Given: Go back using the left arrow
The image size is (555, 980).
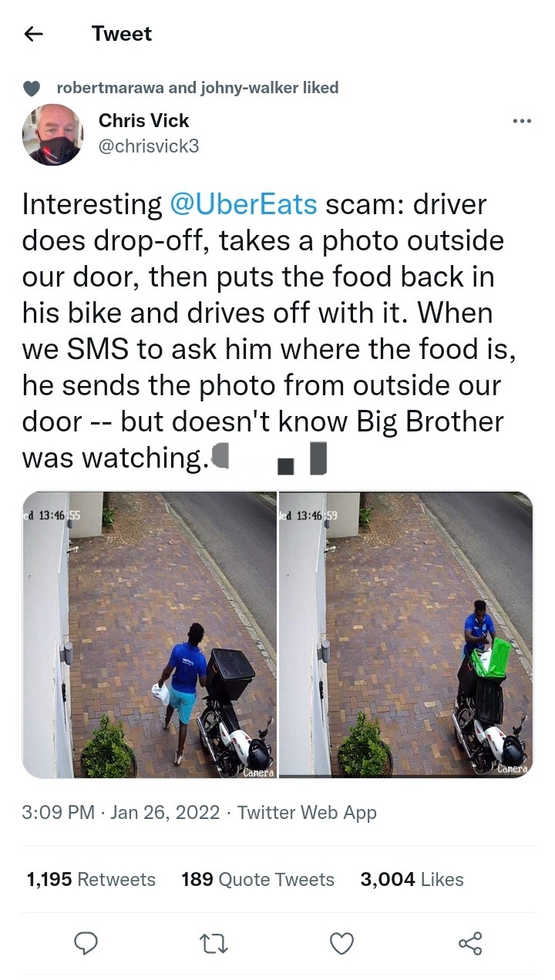Looking at the screenshot, I should pos(33,34).
